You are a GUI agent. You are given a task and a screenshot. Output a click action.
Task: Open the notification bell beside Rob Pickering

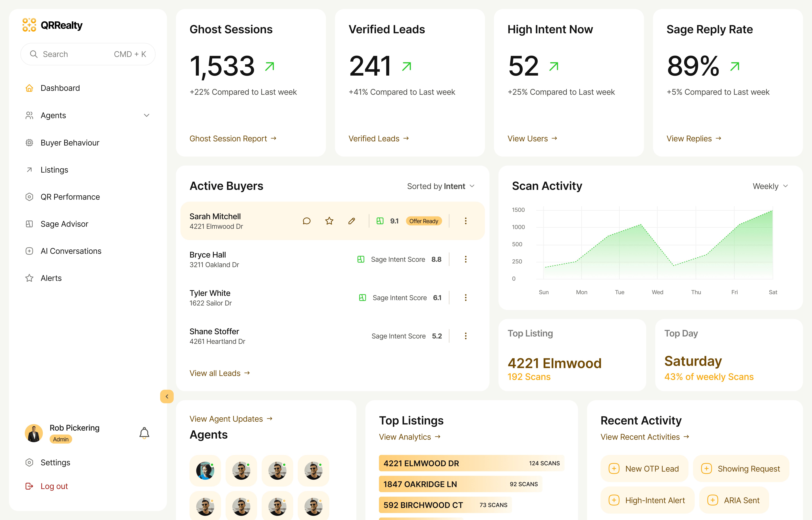(x=144, y=433)
